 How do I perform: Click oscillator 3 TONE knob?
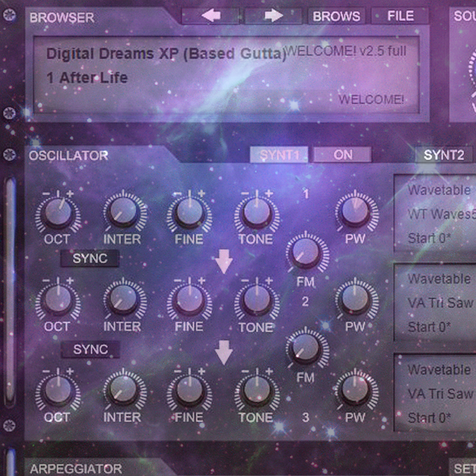pos(257,391)
